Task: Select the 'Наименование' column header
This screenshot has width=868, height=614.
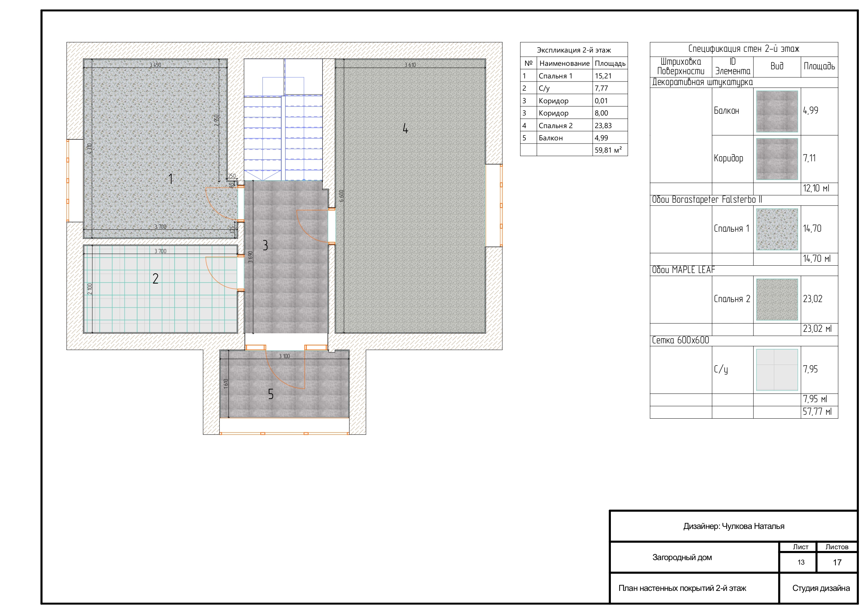Action: click(564, 64)
